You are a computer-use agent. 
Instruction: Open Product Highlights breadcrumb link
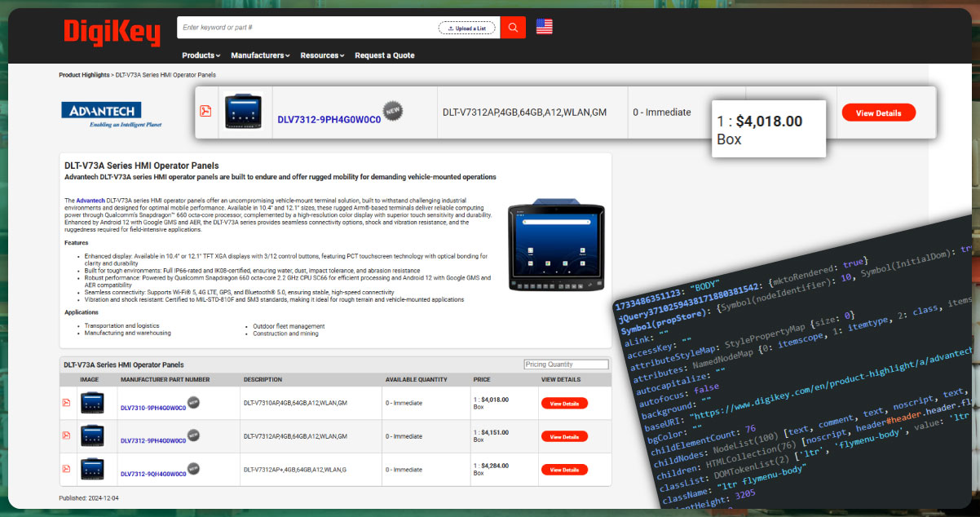[84, 75]
